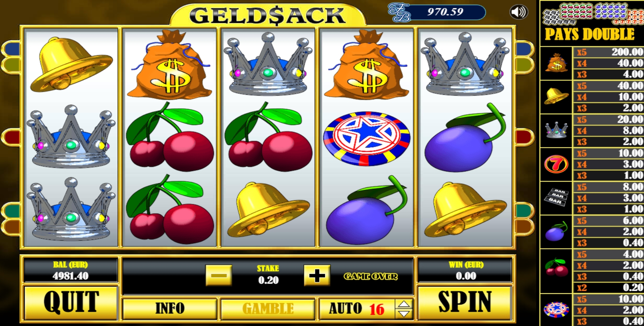Click the cherries icon in paytable

[x=556, y=267]
